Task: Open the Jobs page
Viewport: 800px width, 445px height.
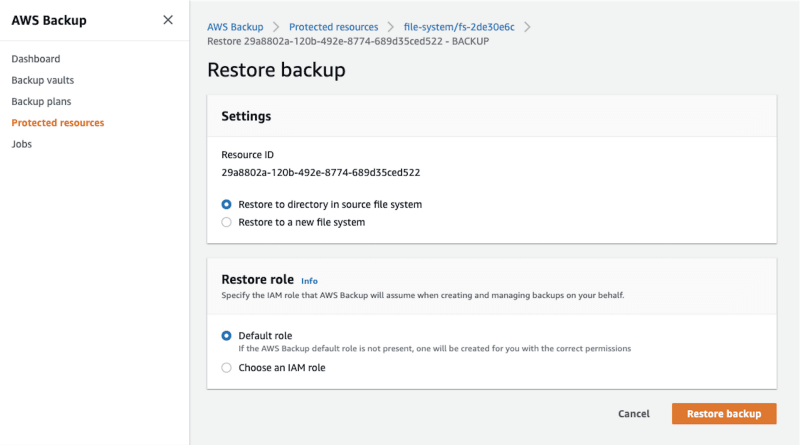Action: pyautogui.click(x=21, y=144)
